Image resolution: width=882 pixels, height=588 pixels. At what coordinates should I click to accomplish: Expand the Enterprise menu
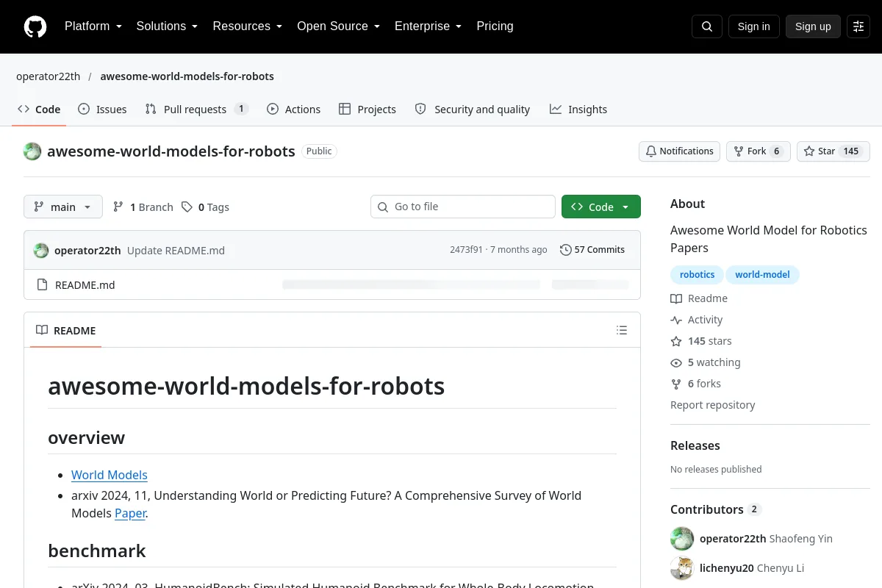coord(428,26)
